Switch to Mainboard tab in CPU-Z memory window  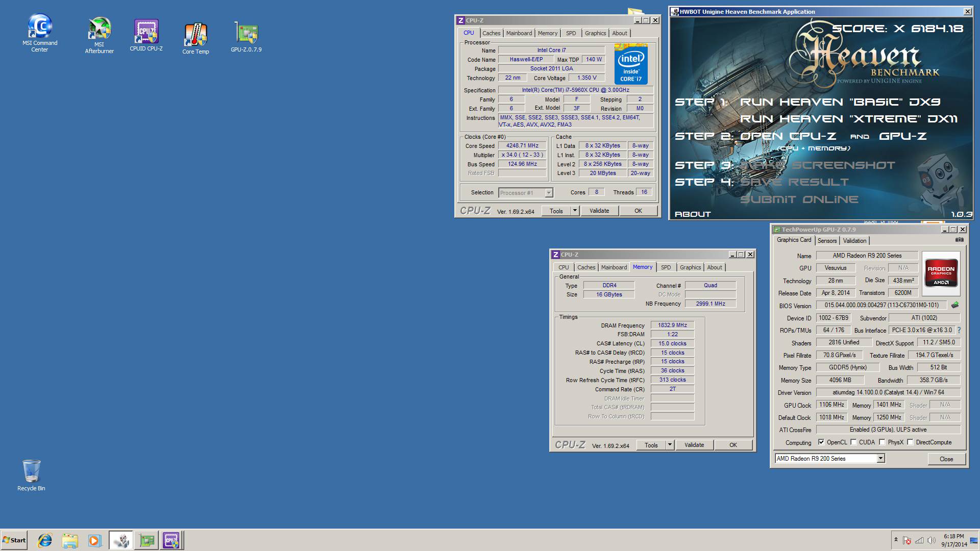614,267
